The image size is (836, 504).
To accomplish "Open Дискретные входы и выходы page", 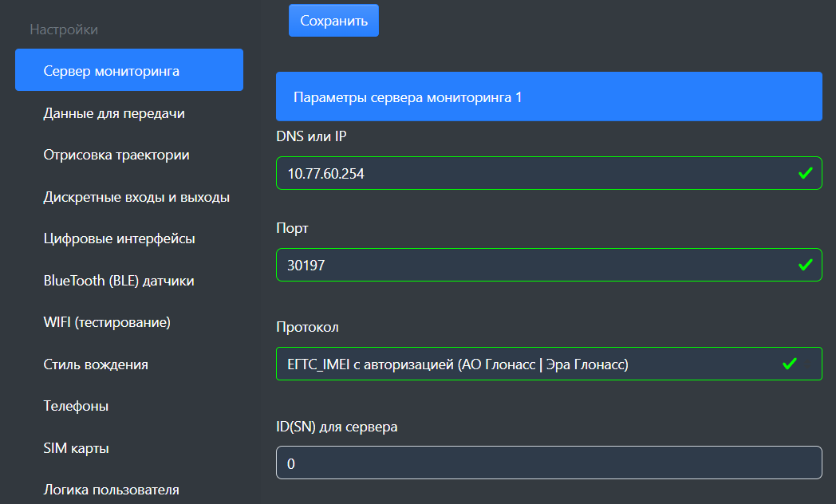I will coord(136,197).
